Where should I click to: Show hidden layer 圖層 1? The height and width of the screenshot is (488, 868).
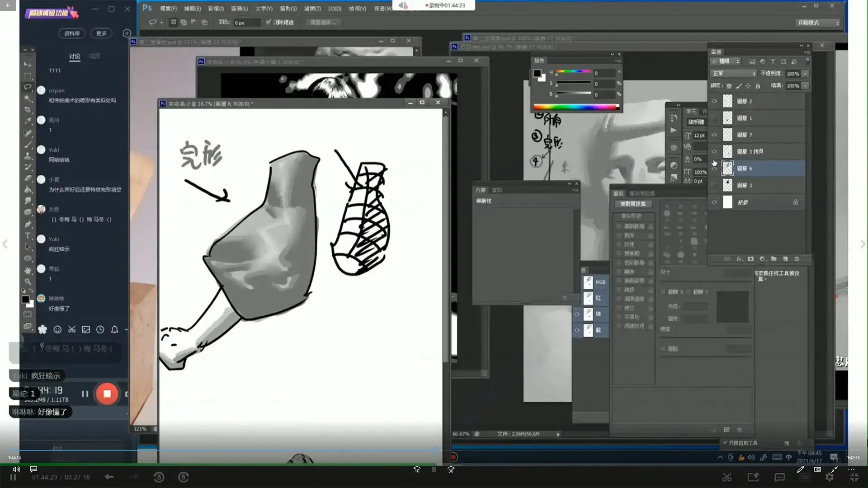714,118
